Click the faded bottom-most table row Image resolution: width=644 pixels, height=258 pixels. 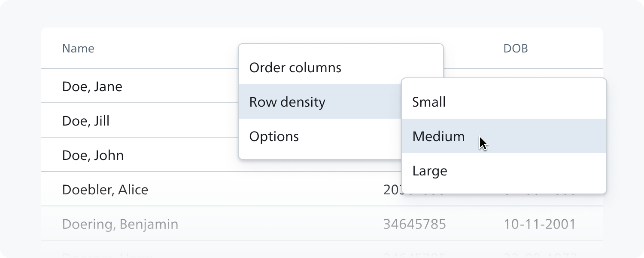[322, 249]
